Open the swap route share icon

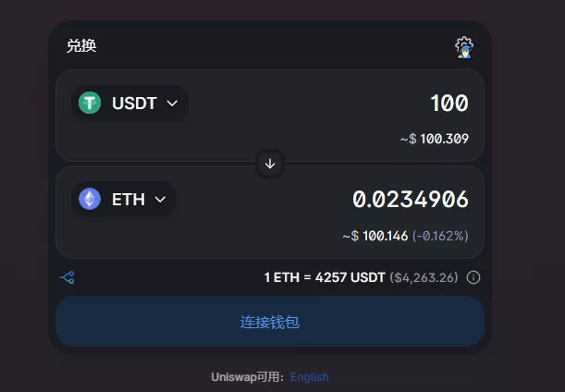67,277
